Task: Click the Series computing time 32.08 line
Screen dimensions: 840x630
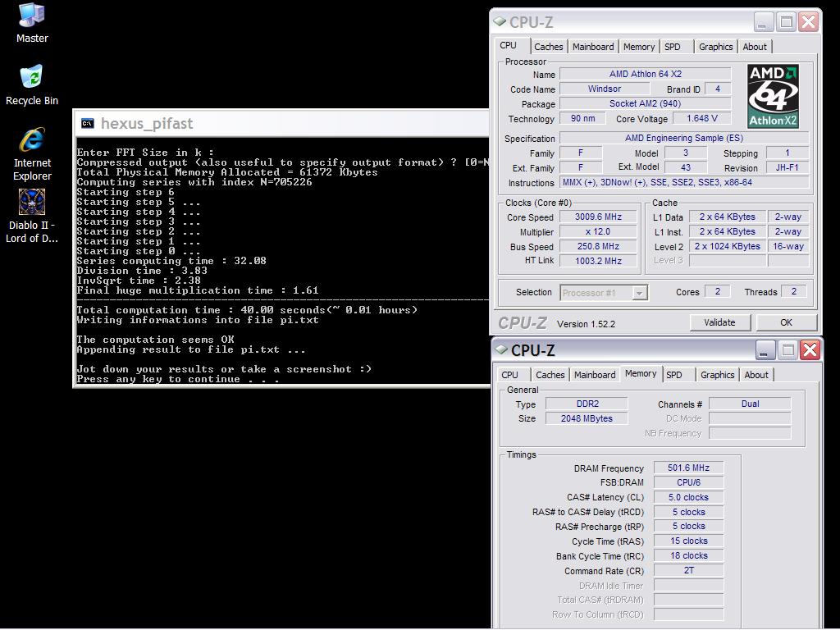Action: [171, 261]
